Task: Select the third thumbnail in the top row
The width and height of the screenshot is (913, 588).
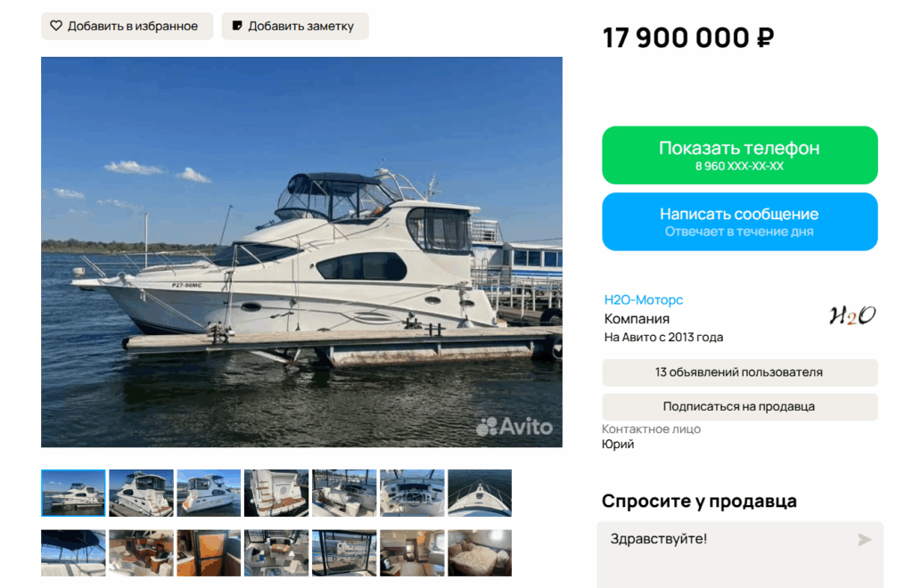Action: 209,493
